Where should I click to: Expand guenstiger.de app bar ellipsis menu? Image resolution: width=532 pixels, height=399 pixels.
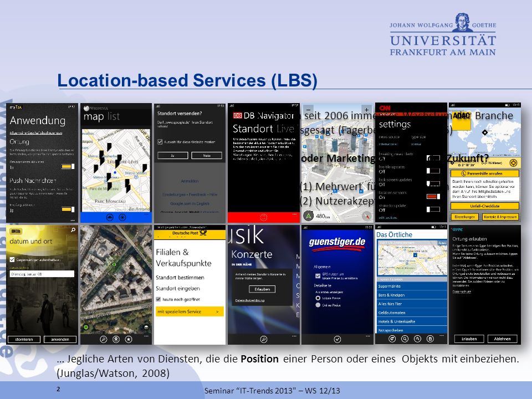[367, 336]
